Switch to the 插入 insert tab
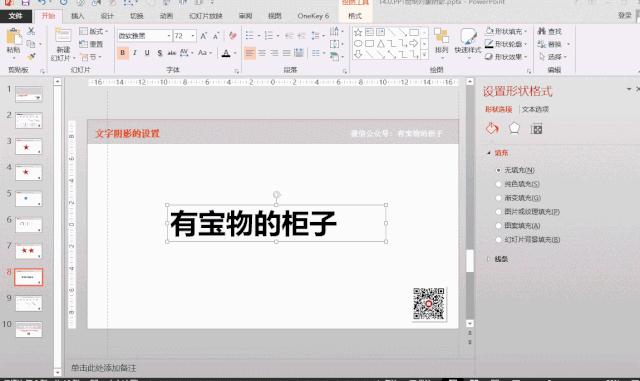The height and width of the screenshot is (381, 640). pos(77,16)
